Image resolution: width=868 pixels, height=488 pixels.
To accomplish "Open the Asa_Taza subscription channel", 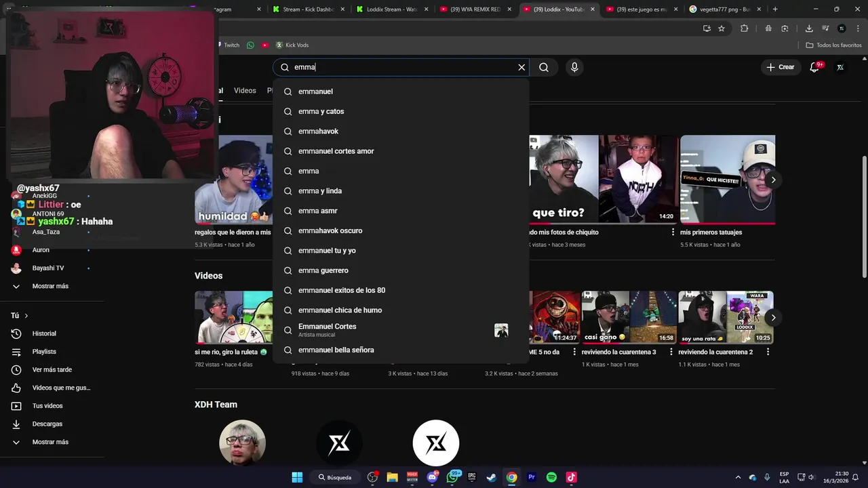I will click(x=52, y=232).
